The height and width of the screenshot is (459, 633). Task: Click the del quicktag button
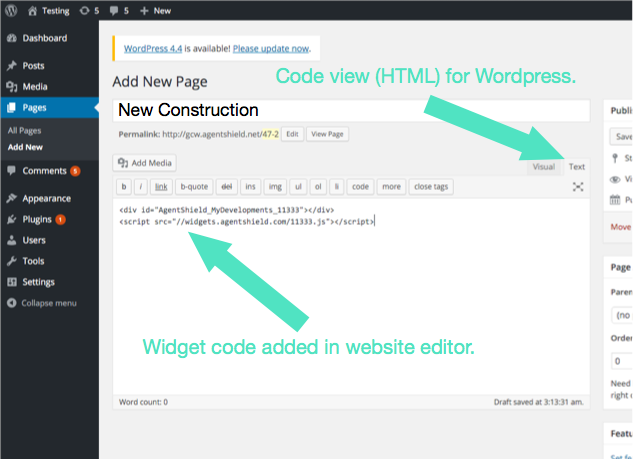(227, 187)
